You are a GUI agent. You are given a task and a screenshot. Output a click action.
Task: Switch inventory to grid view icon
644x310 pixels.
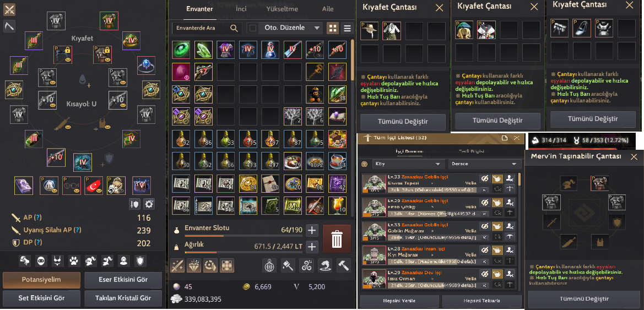click(333, 28)
